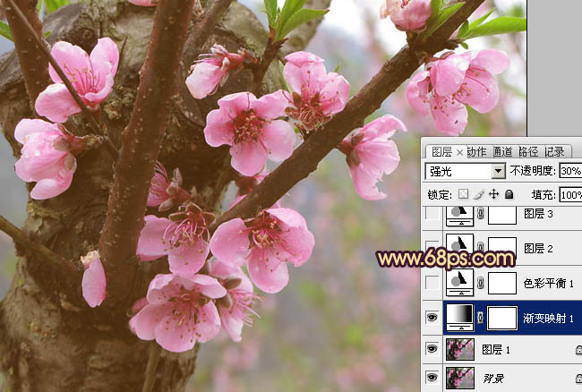582x392 pixels.
Task: Select the 渐变映射 1 gradient map adjustment icon
Action: tap(459, 317)
